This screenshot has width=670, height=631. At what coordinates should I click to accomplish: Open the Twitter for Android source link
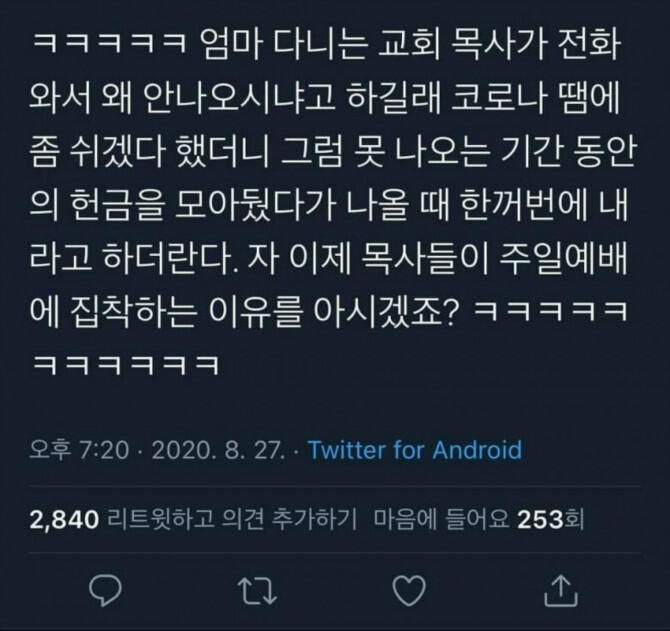(x=415, y=450)
